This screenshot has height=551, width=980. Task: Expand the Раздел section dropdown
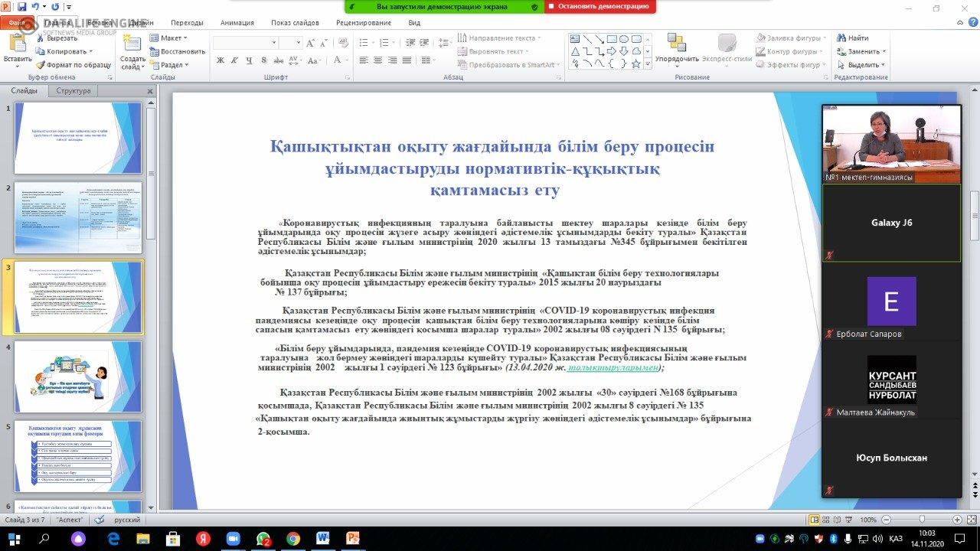tap(168, 65)
